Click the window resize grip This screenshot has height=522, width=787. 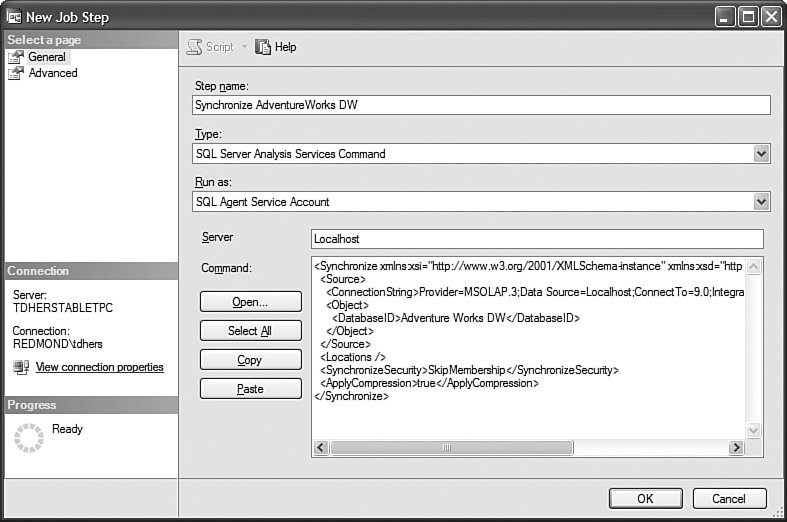[778, 512]
